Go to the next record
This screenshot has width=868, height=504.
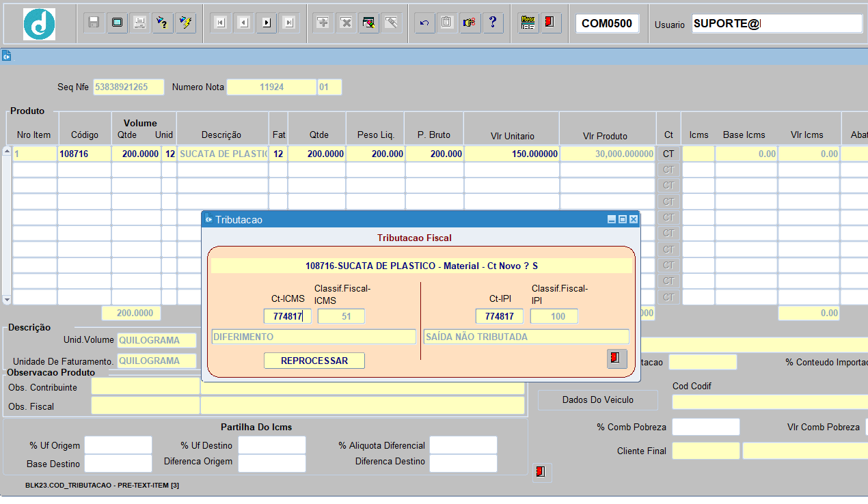[267, 23]
